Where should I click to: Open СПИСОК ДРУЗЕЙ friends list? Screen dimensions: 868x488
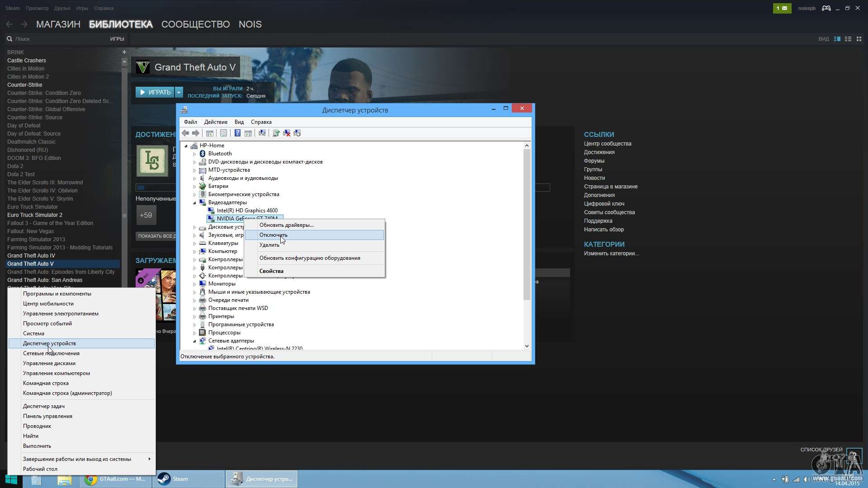[821, 450]
